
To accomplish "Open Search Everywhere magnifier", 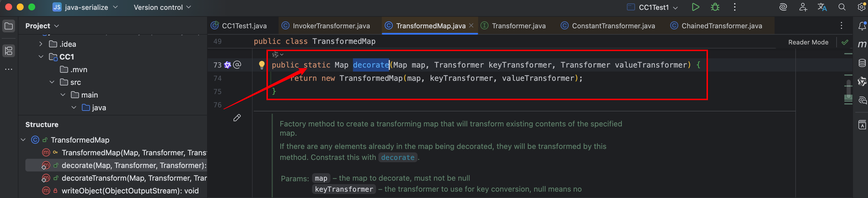I will (842, 7).
